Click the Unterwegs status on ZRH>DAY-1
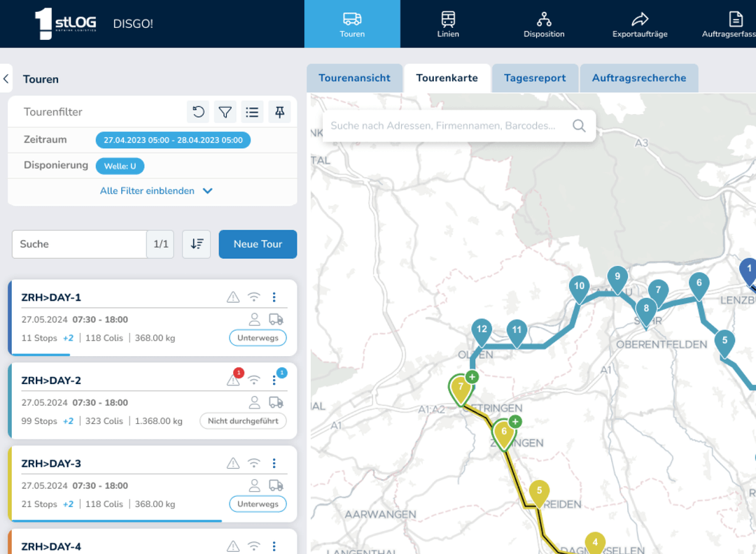Screen dimensions: 756x554 coord(258,338)
